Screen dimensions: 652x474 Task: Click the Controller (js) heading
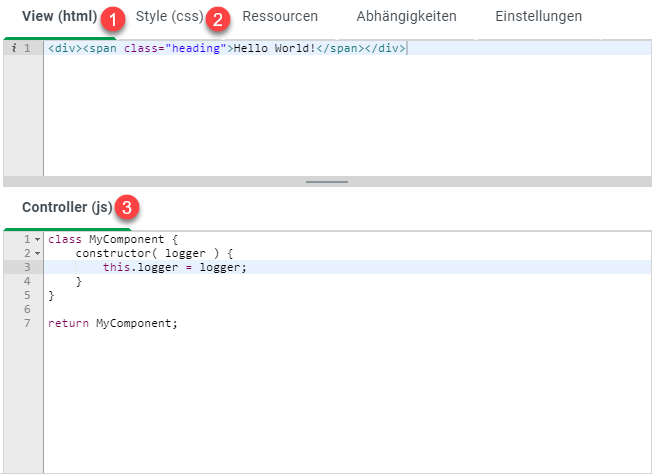67,208
